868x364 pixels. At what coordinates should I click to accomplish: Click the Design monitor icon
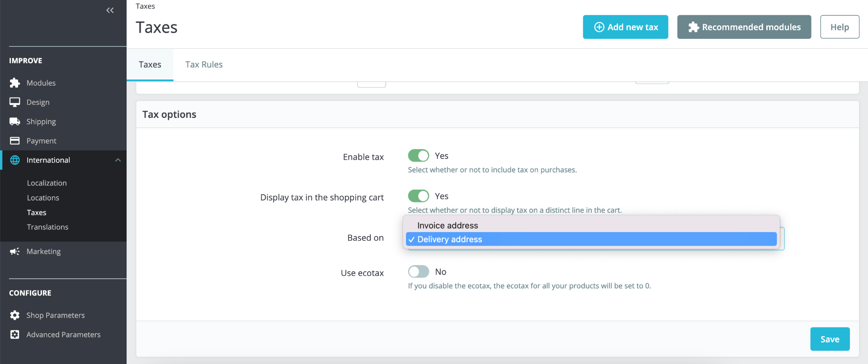[15, 103]
